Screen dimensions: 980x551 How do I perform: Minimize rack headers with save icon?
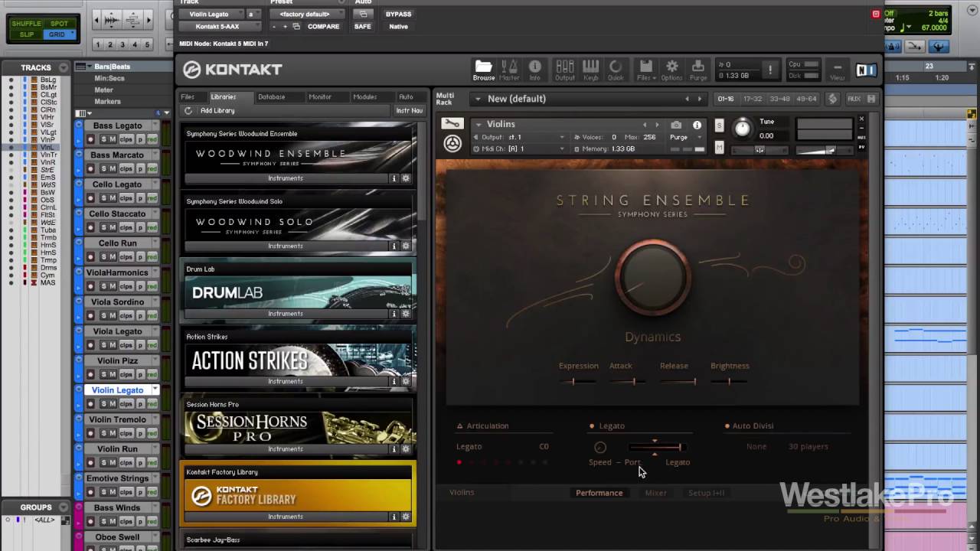[871, 99]
